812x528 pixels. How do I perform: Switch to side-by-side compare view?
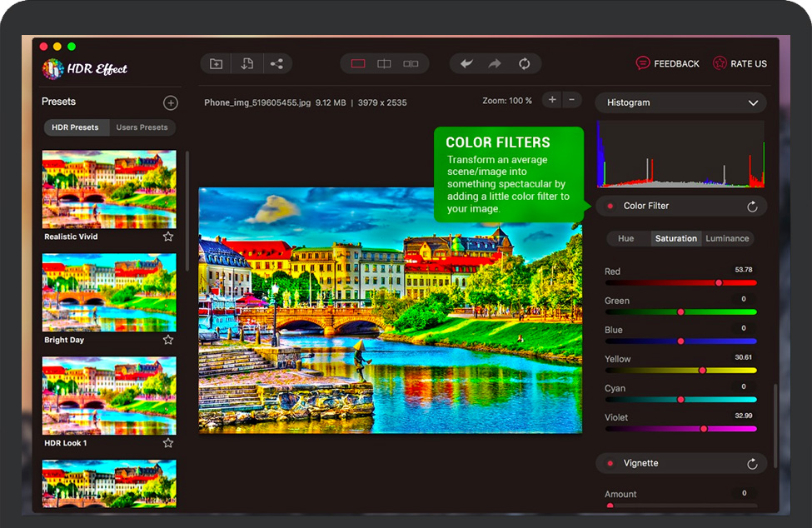pos(411,64)
